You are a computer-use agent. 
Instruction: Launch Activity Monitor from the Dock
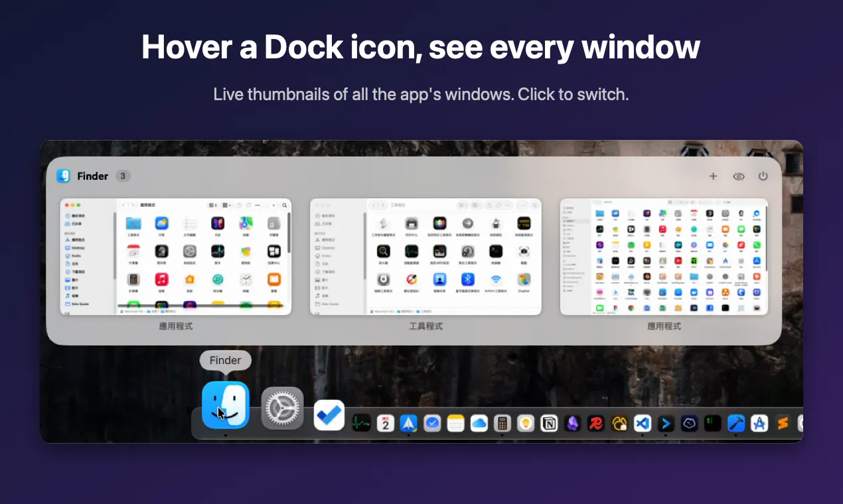[x=361, y=423]
